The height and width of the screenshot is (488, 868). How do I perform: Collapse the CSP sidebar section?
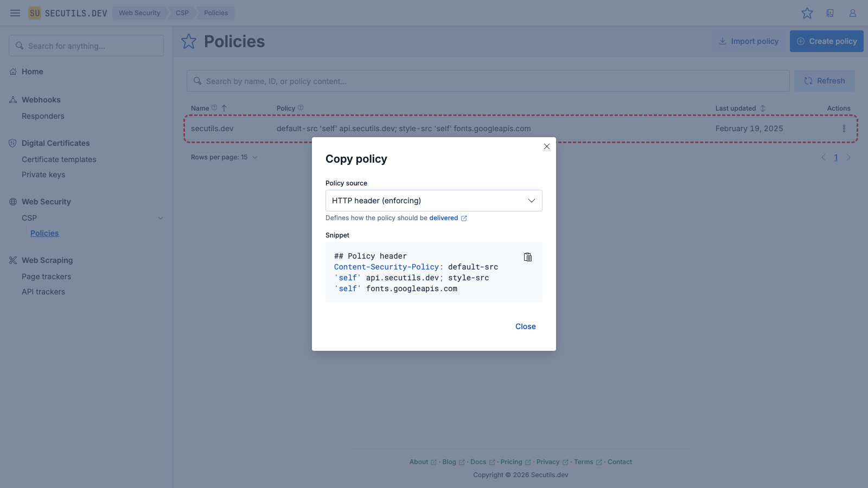coord(160,218)
